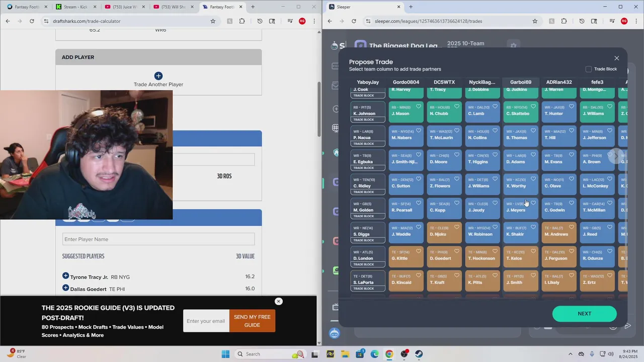Show hidden system tray icons
Image resolution: width=644 pixels, height=362 pixels.
(570, 354)
